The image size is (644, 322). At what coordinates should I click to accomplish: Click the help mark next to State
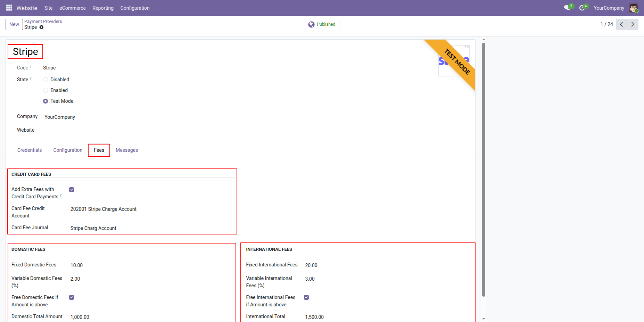[31, 78]
